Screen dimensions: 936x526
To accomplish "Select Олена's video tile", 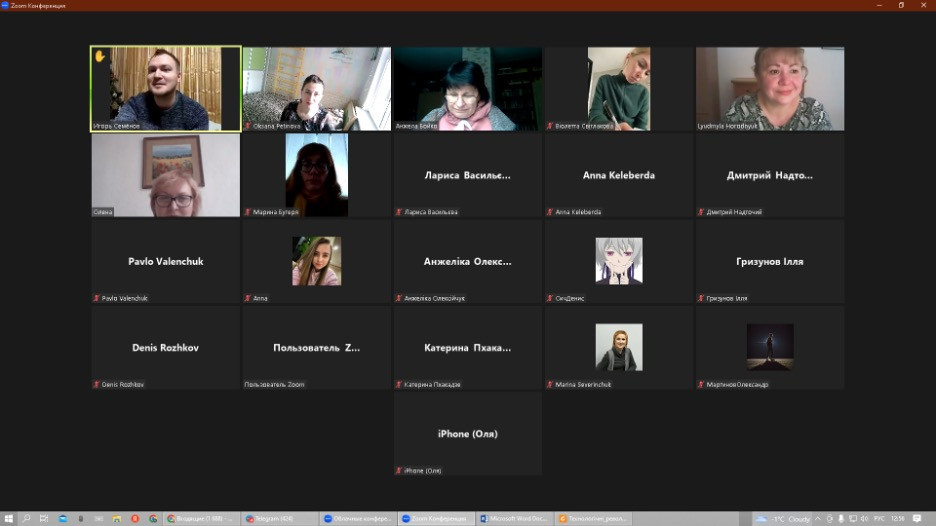I will 166,175.
